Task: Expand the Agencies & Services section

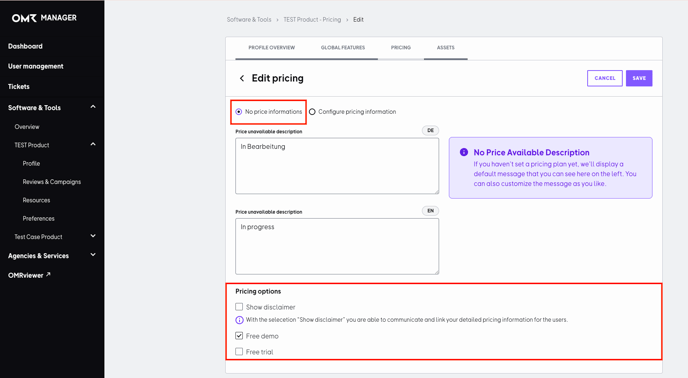Action: [x=93, y=255]
